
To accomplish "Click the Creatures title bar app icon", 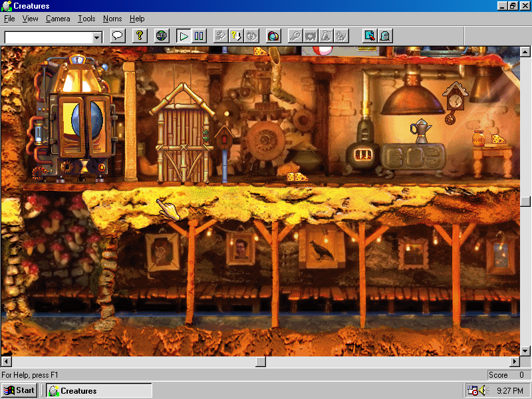I will click(7, 6).
